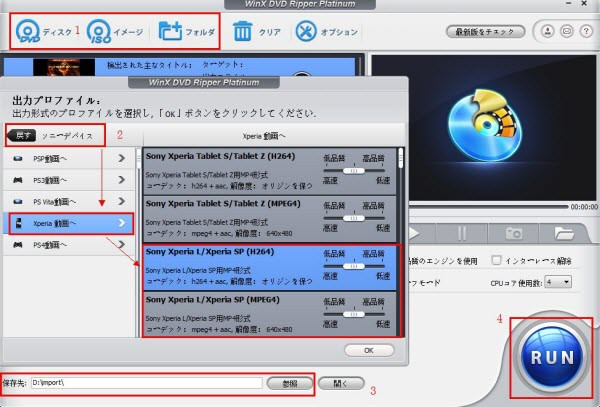Expand the PS Vita動画へ chevron arrow
This screenshot has width=600, height=407.
122,201
